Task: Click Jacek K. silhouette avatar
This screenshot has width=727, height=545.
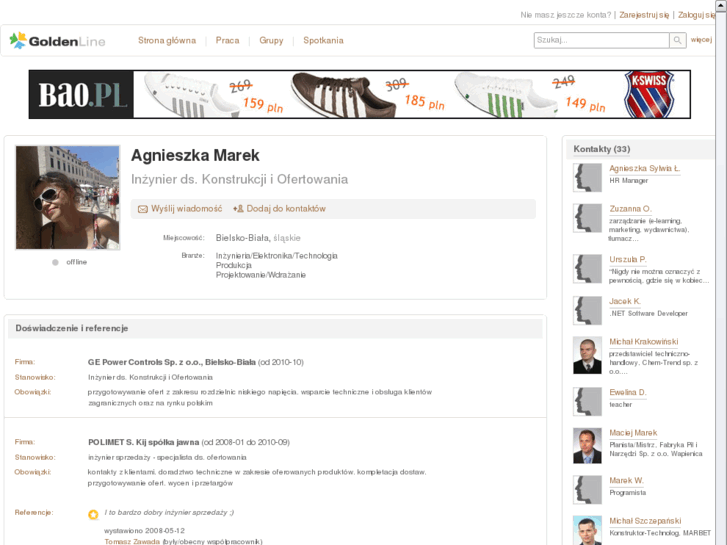Action: [x=587, y=310]
